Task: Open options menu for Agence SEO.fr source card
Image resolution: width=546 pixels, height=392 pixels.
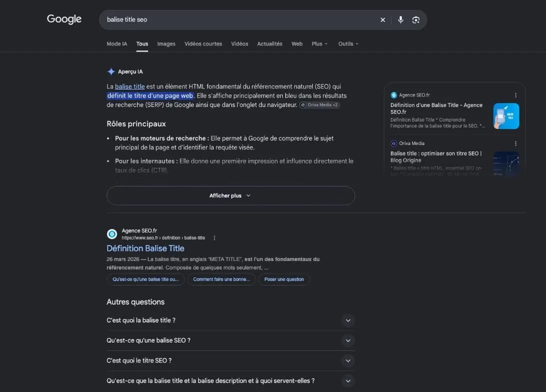Action: click(515, 95)
